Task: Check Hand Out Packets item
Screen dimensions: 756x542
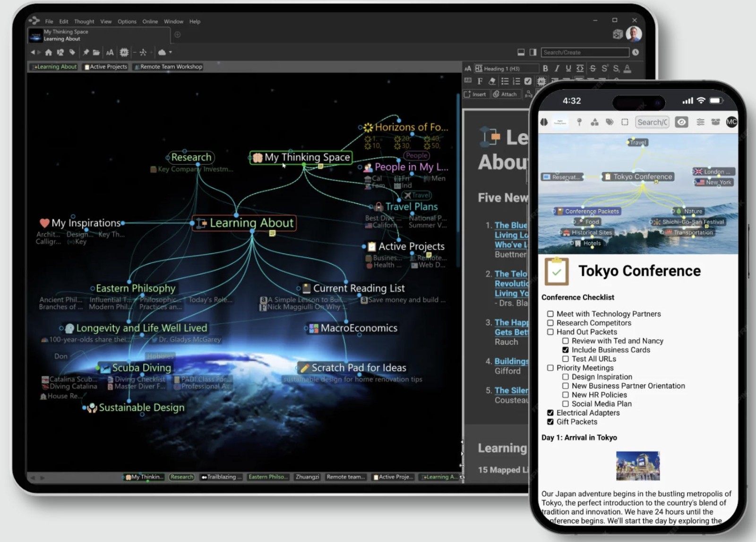Action: (x=550, y=332)
